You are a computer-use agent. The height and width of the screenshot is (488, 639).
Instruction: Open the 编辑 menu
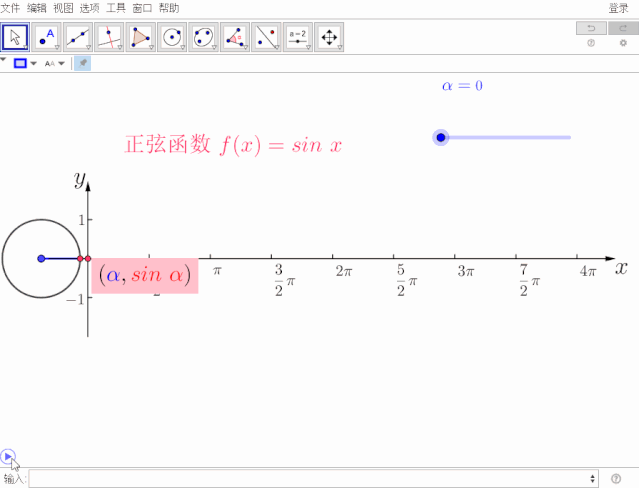pos(37,8)
